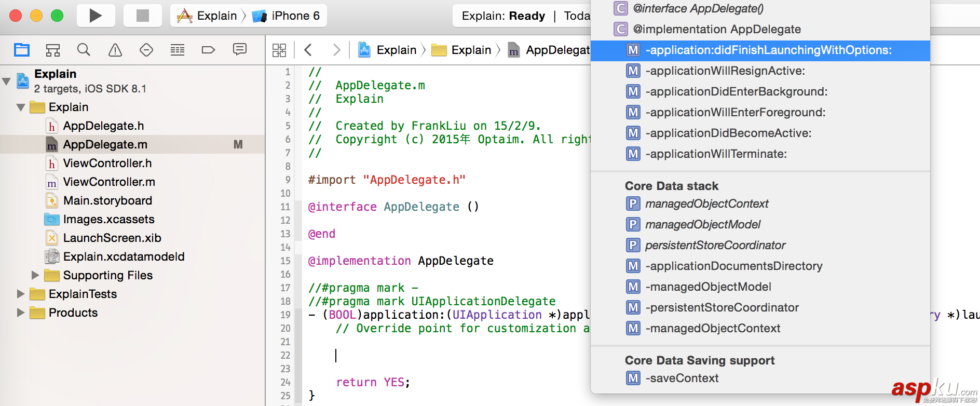Collapse the Explain project root
The width and height of the screenshot is (980, 406).
7,81
